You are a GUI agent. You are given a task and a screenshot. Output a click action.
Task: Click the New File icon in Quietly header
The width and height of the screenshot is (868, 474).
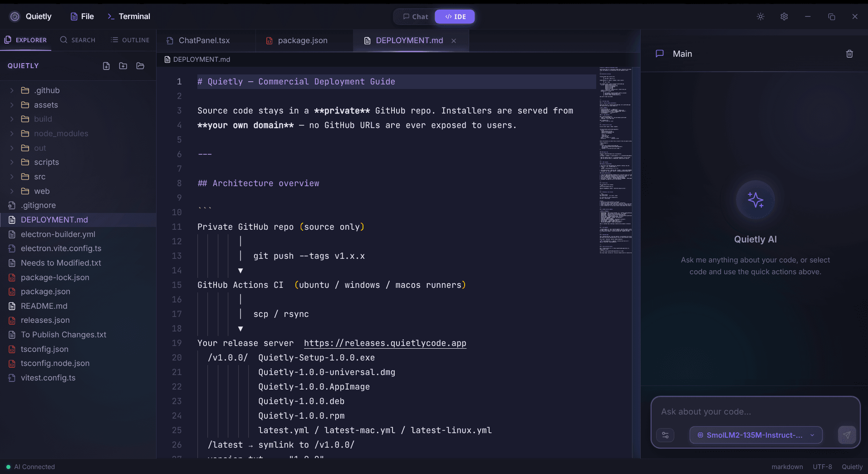(106, 66)
